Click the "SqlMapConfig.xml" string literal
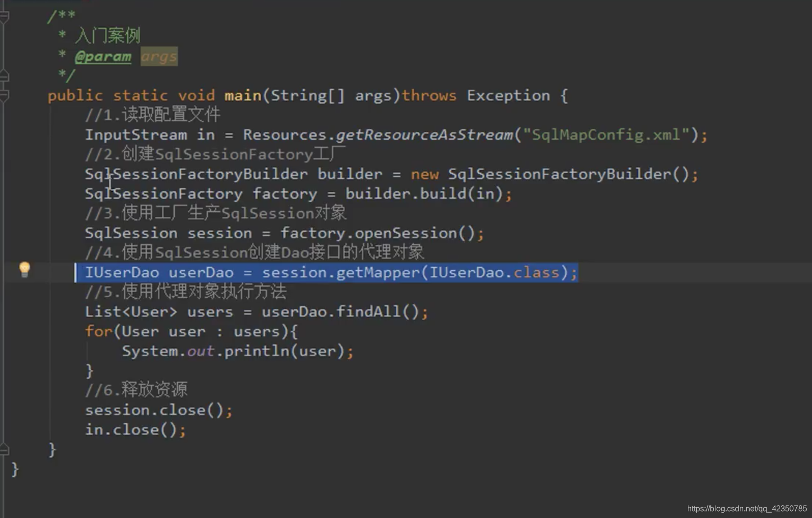Image resolution: width=812 pixels, height=518 pixels. tap(607, 134)
